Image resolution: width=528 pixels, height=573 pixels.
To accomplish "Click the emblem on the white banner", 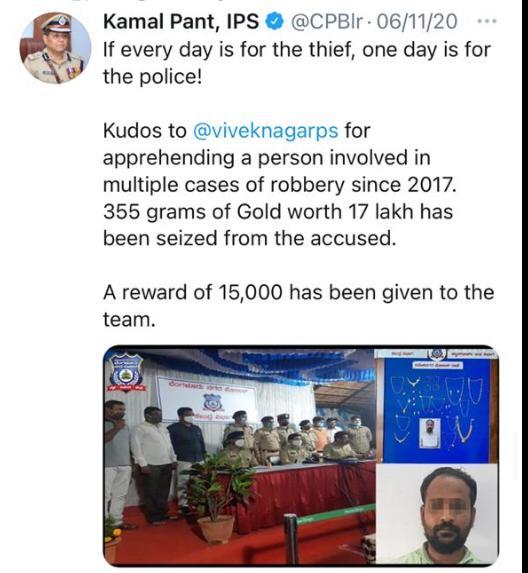I will pyautogui.click(x=213, y=402).
